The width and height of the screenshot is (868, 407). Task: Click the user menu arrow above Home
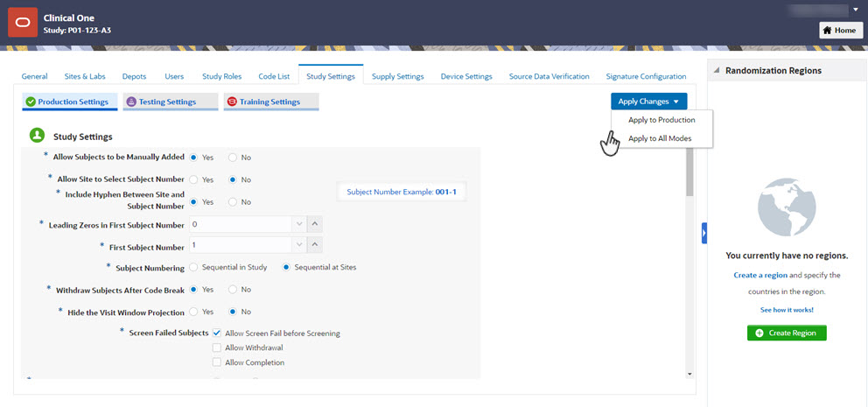855,10
